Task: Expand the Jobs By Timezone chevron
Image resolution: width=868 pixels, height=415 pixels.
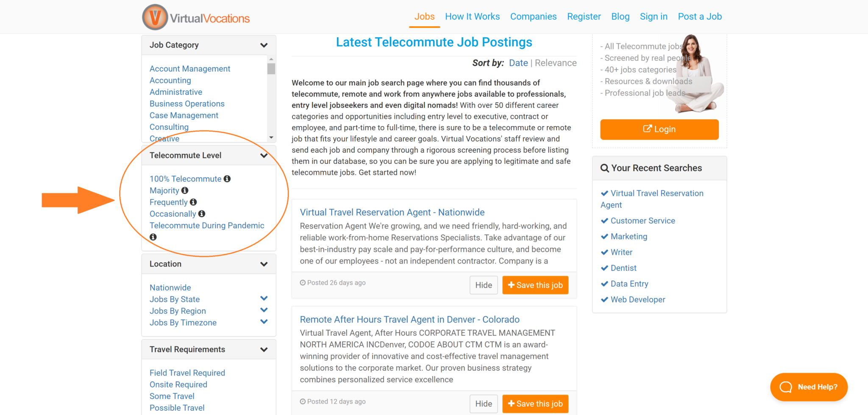Action: tap(264, 322)
